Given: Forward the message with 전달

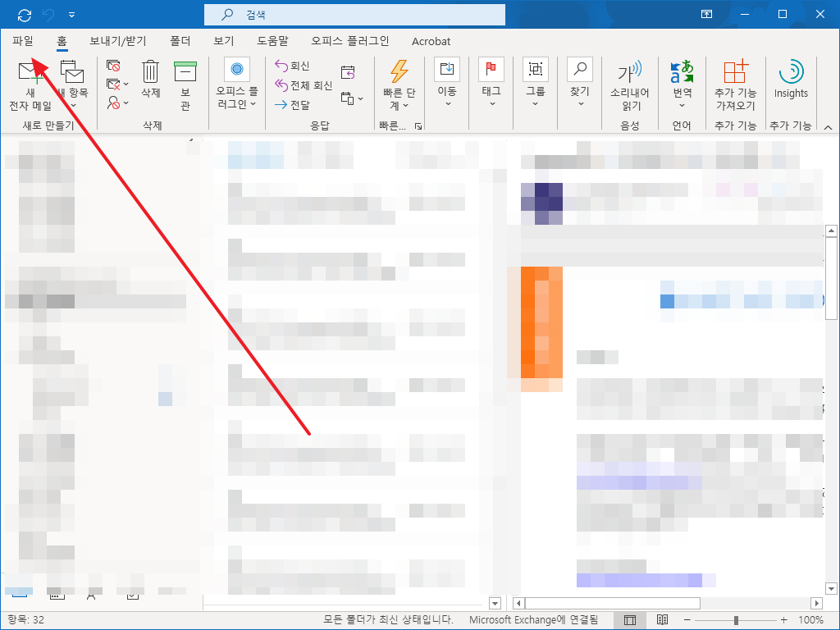Looking at the screenshot, I should tap(292, 105).
